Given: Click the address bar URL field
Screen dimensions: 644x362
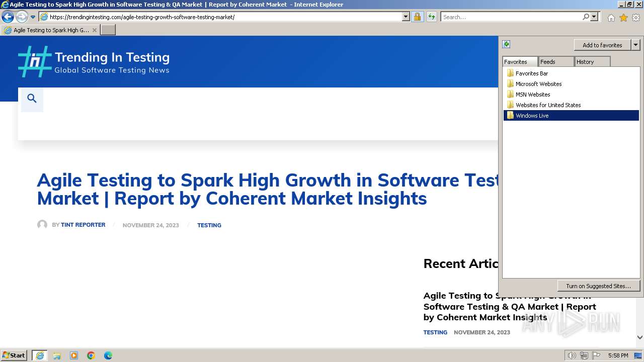Looking at the screenshot, I should click(x=220, y=17).
